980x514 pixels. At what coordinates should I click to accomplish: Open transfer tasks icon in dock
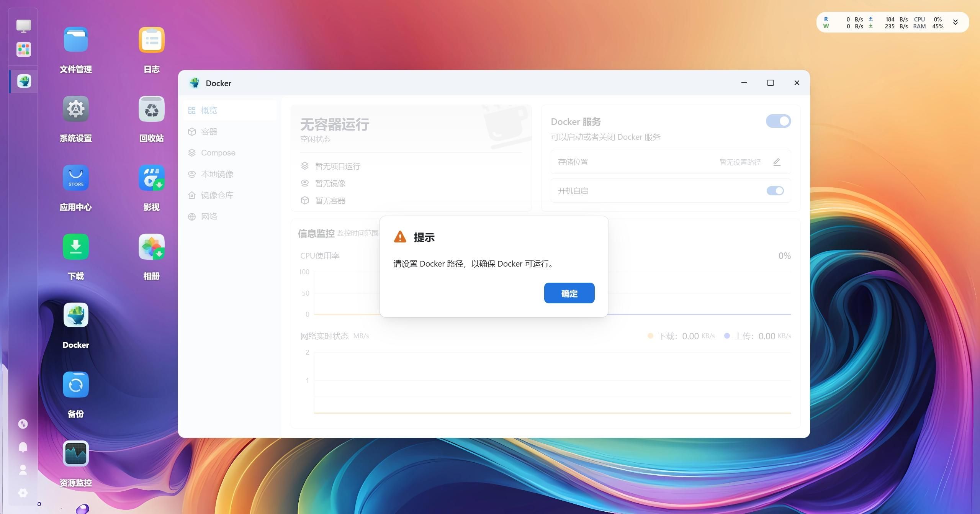(23, 424)
